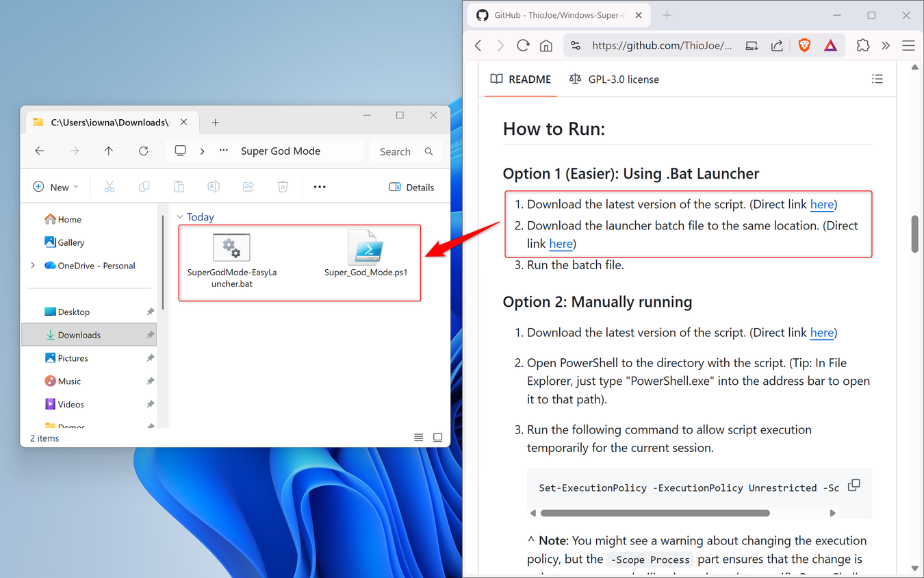Open the Brave Rewards triangle icon

(x=830, y=46)
